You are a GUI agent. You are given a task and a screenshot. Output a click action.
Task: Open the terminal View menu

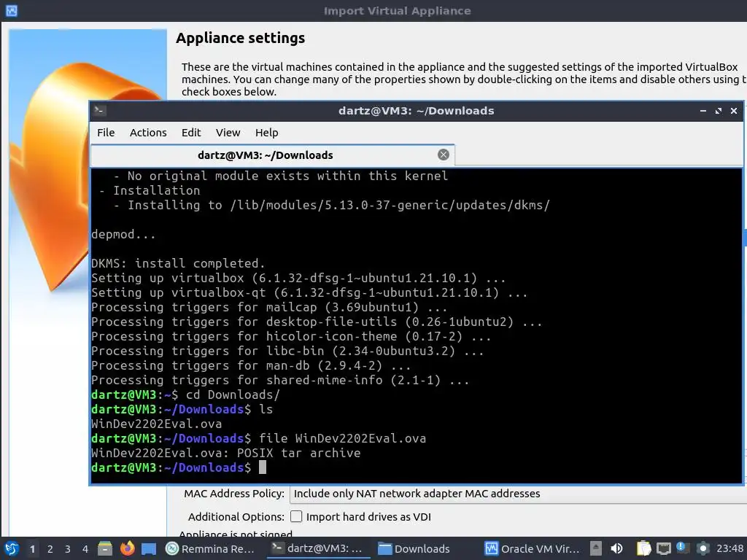[228, 133]
